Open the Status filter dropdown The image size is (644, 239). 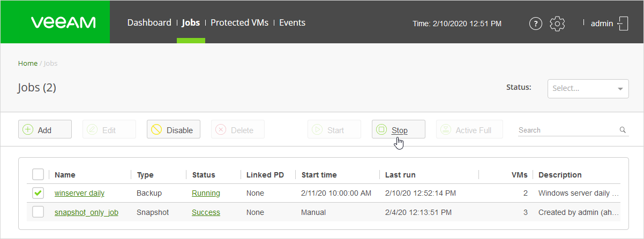click(x=588, y=89)
